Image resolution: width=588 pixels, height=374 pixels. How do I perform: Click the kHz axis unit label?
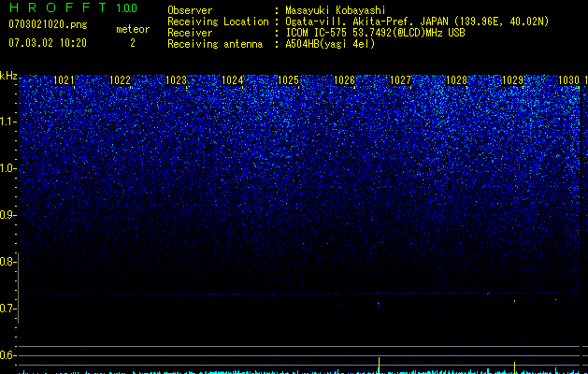tap(8, 76)
